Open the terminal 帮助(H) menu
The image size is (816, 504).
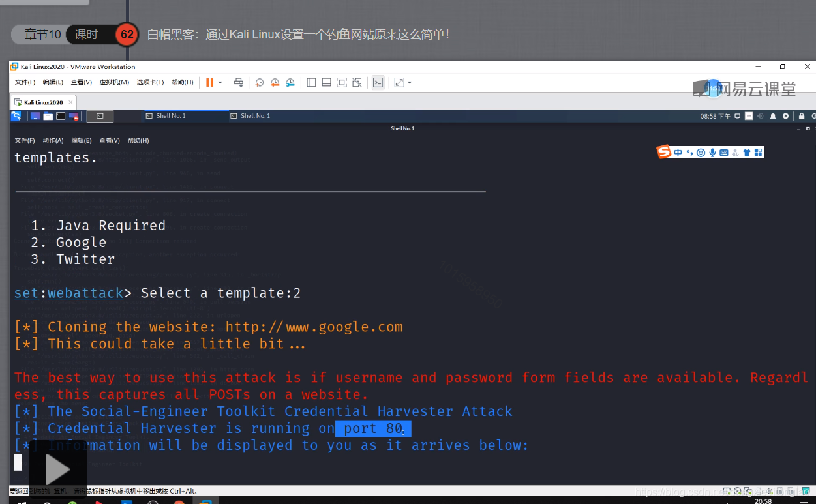pyautogui.click(x=138, y=141)
